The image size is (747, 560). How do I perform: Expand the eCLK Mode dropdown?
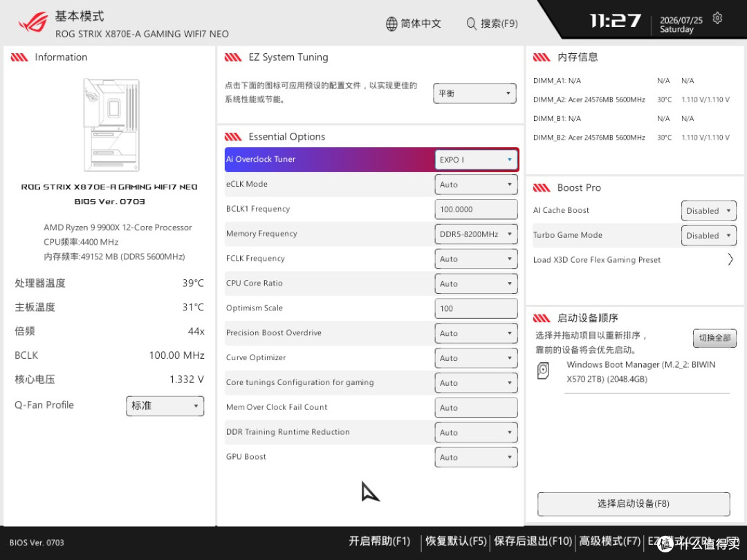(x=477, y=185)
